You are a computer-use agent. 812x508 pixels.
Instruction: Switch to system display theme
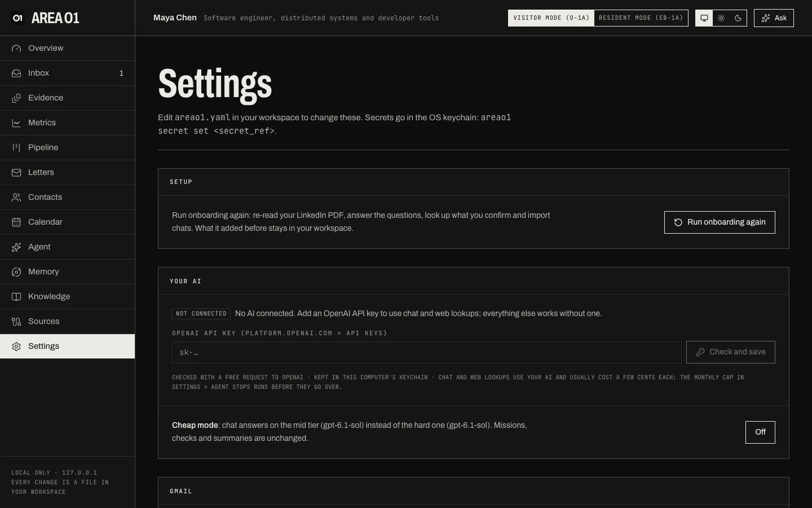(704, 18)
